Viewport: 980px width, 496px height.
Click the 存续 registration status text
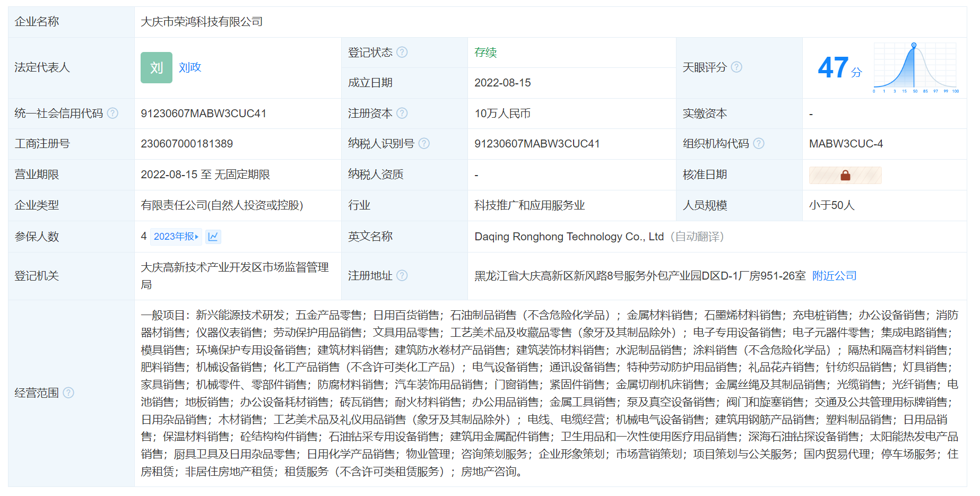pos(485,52)
